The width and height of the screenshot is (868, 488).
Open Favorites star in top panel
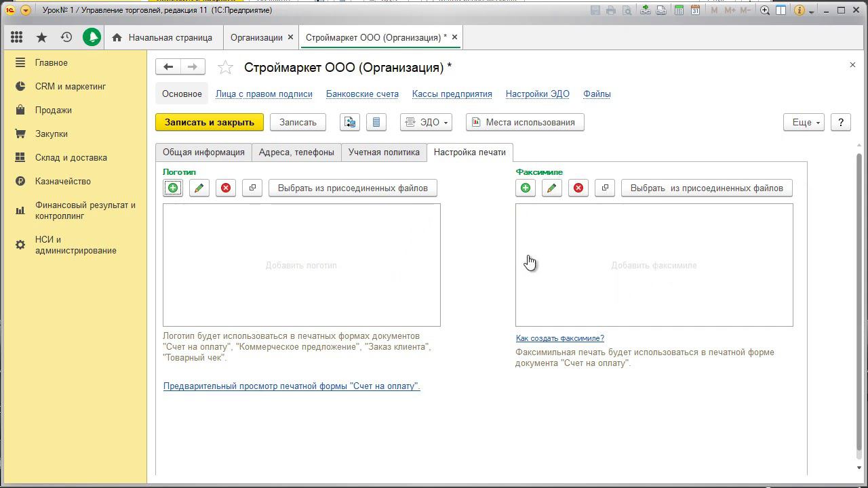coord(41,37)
